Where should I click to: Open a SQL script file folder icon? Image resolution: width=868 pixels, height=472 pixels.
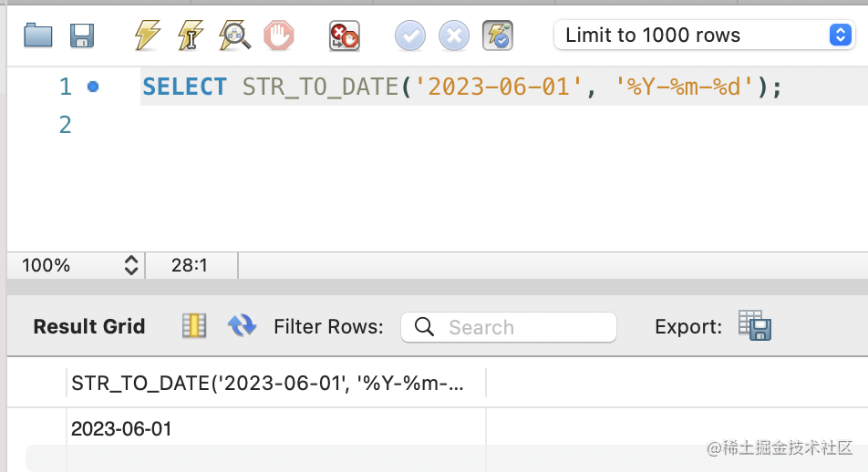pyautogui.click(x=38, y=36)
